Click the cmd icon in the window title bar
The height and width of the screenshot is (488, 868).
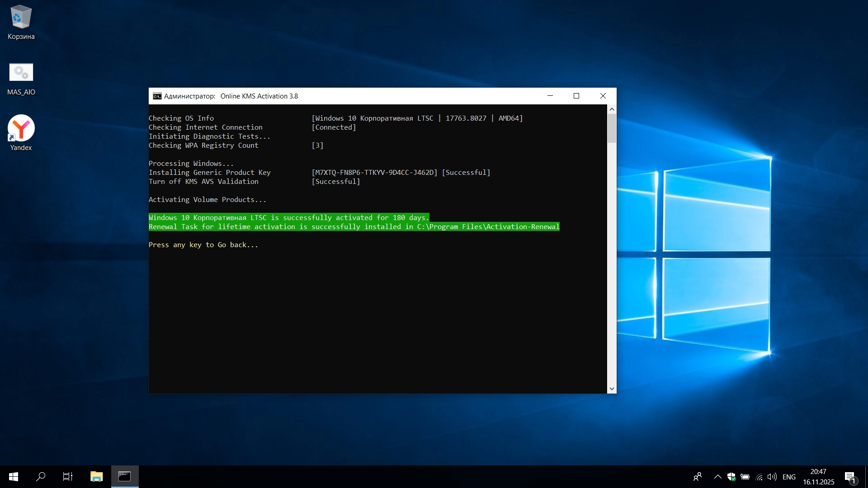pos(157,96)
